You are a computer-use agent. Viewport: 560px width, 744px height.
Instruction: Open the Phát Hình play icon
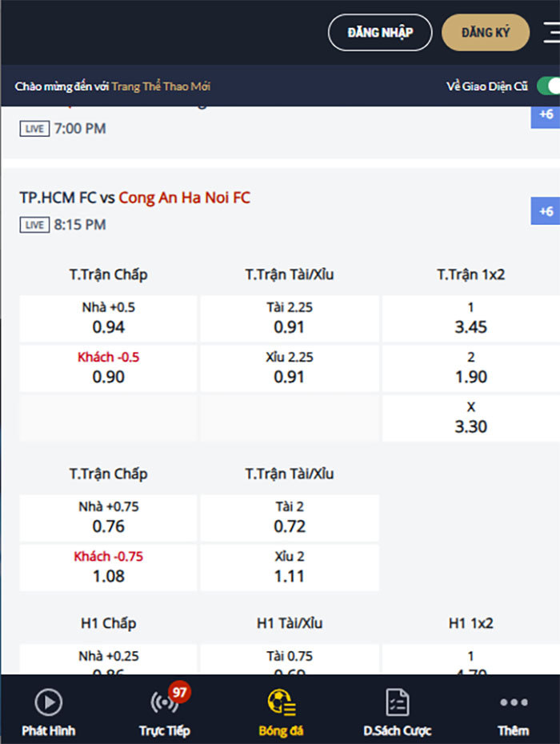(x=49, y=703)
